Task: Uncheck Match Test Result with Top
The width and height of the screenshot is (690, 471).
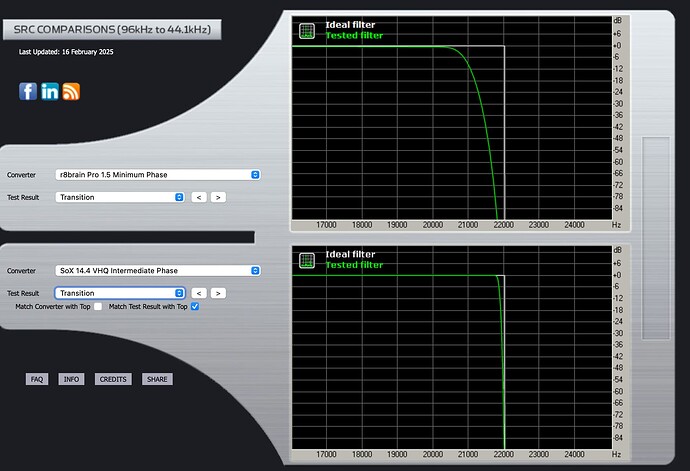Action: point(195,306)
